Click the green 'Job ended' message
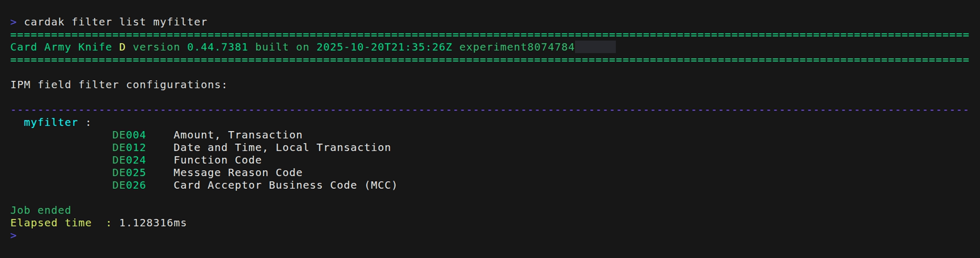Screen dimensions: 980x258 tap(41, 211)
